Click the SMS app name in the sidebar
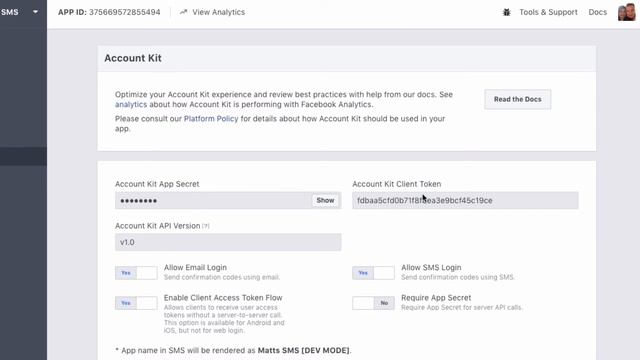The height and width of the screenshot is (360, 640). pos(9,12)
